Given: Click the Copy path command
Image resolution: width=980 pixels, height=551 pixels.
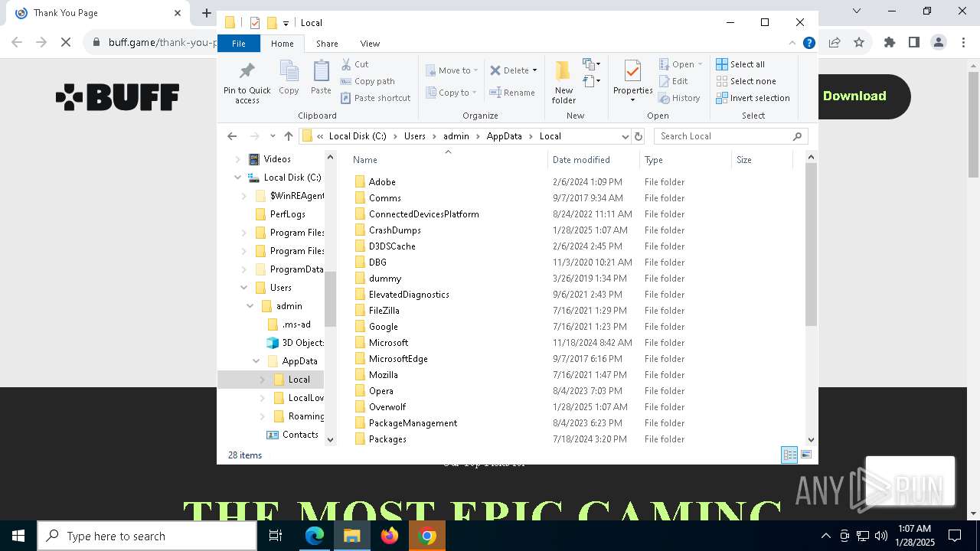Looking at the screenshot, I should point(367,81).
